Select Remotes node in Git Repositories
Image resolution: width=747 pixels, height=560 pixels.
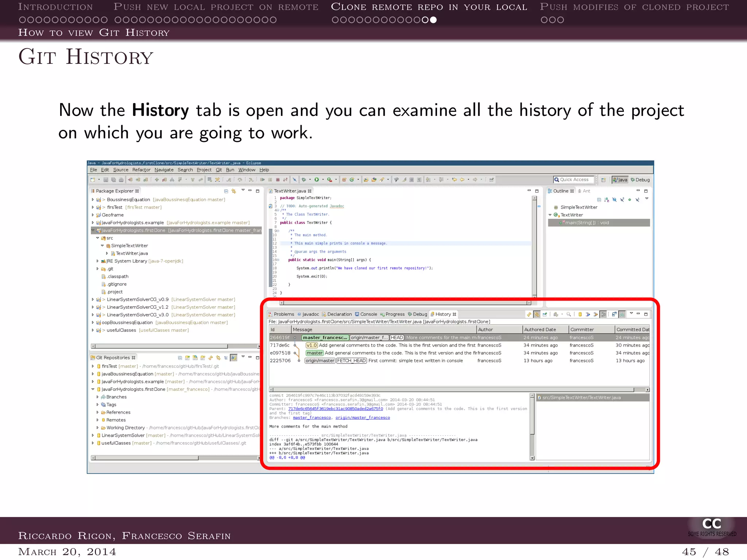tap(113, 420)
